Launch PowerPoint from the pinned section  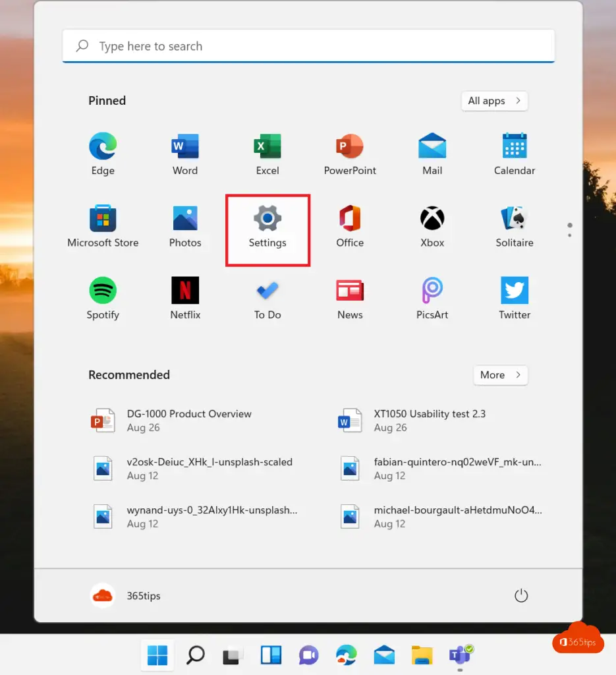coord(350,154)
